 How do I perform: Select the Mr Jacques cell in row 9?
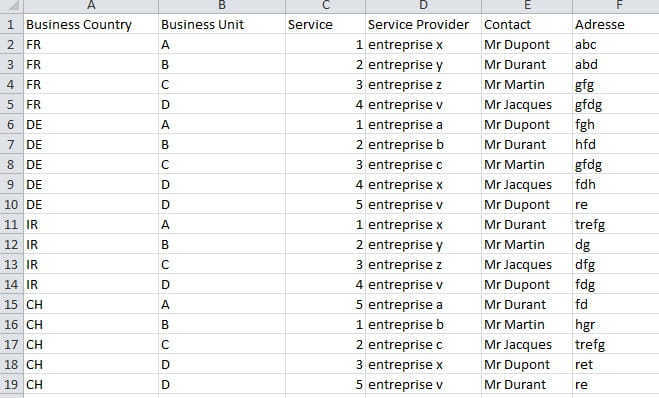click(x=527, y=185)
